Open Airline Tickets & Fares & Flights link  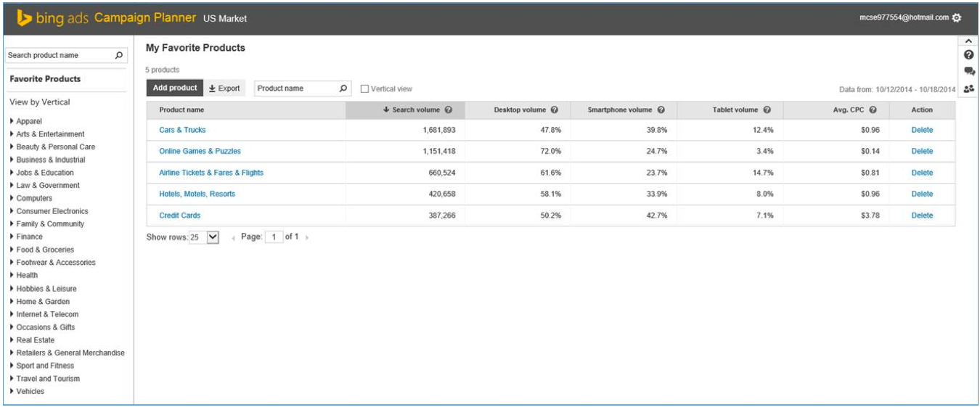pos(211,173)
